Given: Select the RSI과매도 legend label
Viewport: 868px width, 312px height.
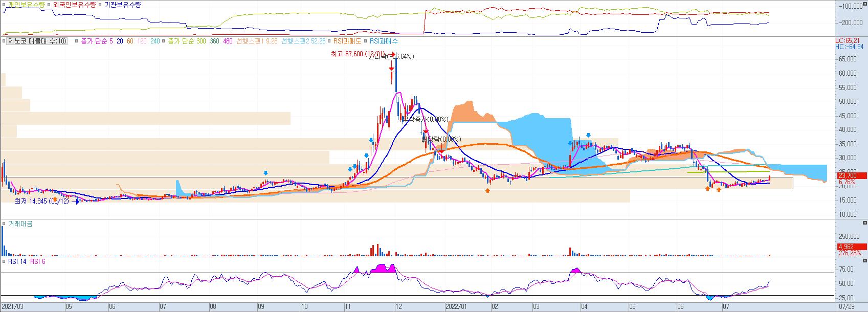Looking at the screenshot, I should coord(347,41).
